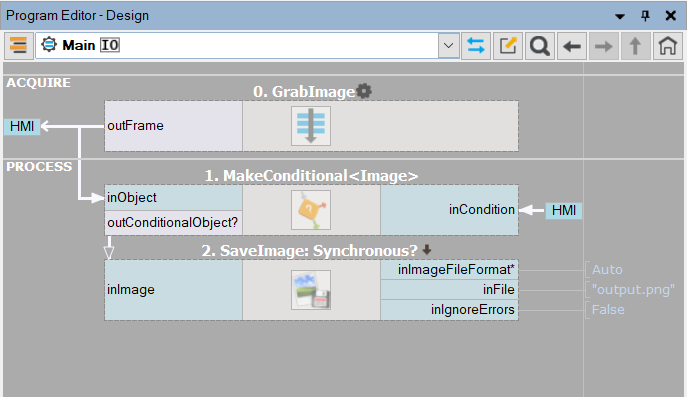The width and height of the screenshot is (687, 397).
Task: Click the orange program structure menu icon
Action: 18,46
